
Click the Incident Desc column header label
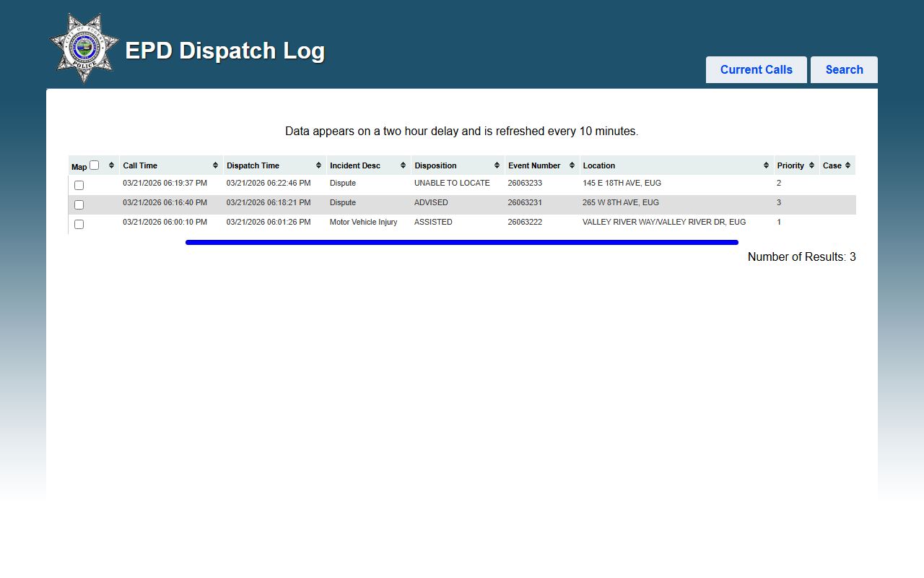(355, 165)
